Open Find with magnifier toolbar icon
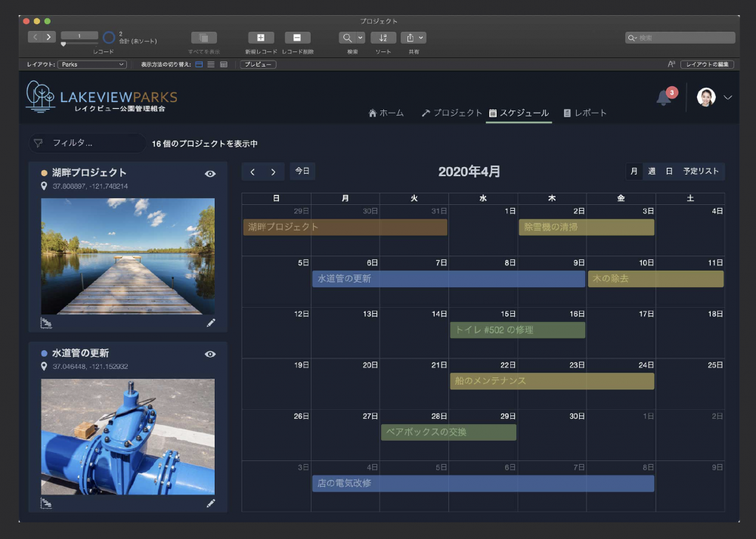756x539 pixels. tap(347, 38)
